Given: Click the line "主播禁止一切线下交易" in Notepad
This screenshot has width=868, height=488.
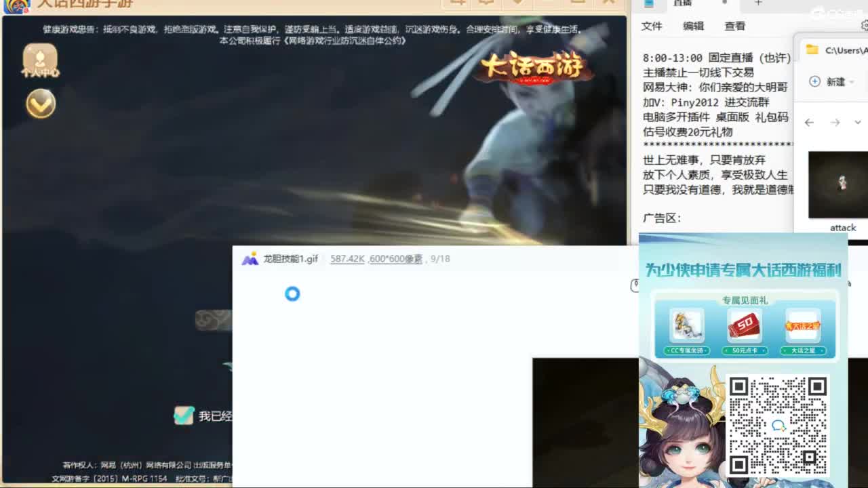Looking at the screenshot, I should (x=698, y=73).
